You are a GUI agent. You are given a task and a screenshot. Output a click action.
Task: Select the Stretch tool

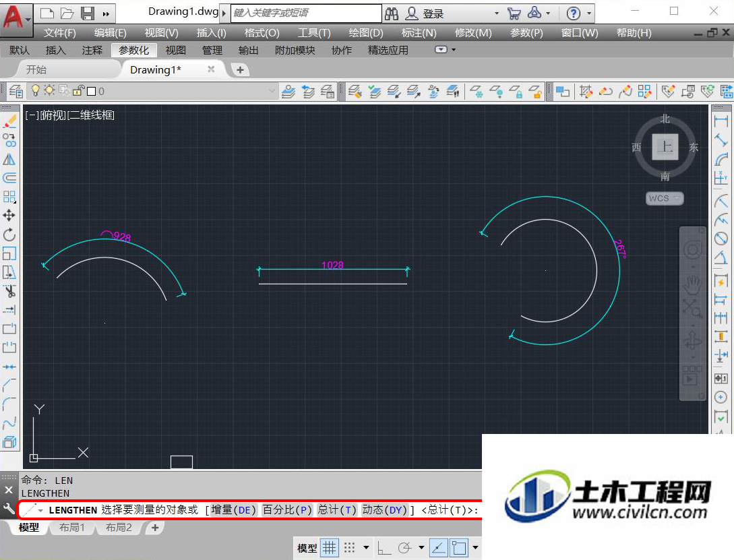(9, 272)
